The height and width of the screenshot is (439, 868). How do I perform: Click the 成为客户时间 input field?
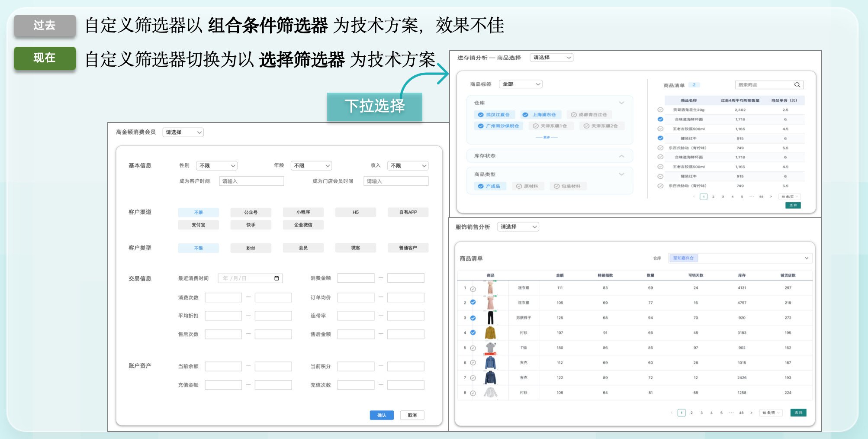251,181
